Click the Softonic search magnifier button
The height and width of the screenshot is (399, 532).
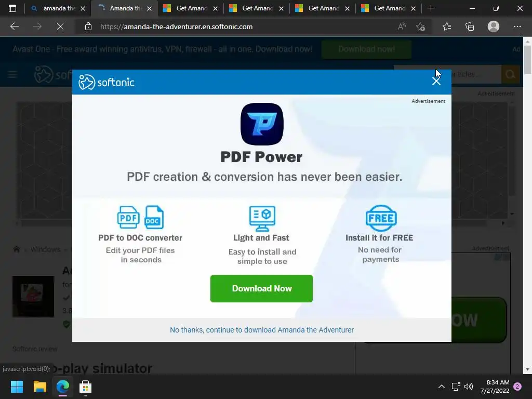click(510, 74)
